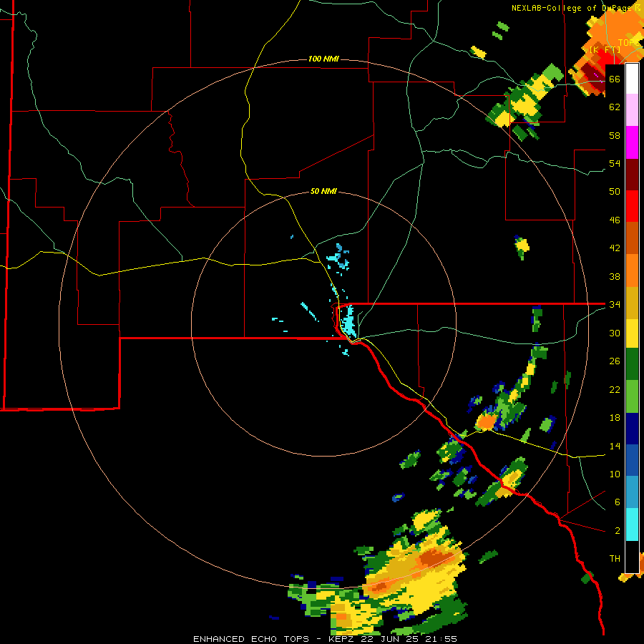Click legend value 10
The image size is (644, 644).
(615, 474)
